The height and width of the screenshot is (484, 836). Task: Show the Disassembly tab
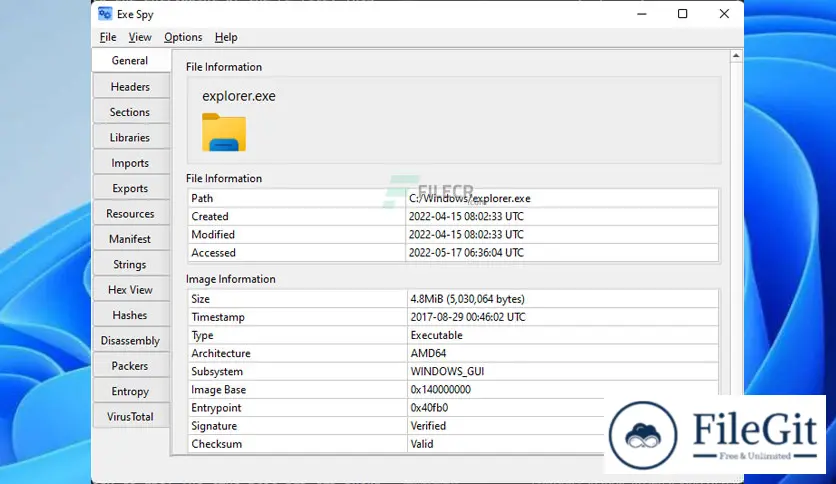pos(131,341)
